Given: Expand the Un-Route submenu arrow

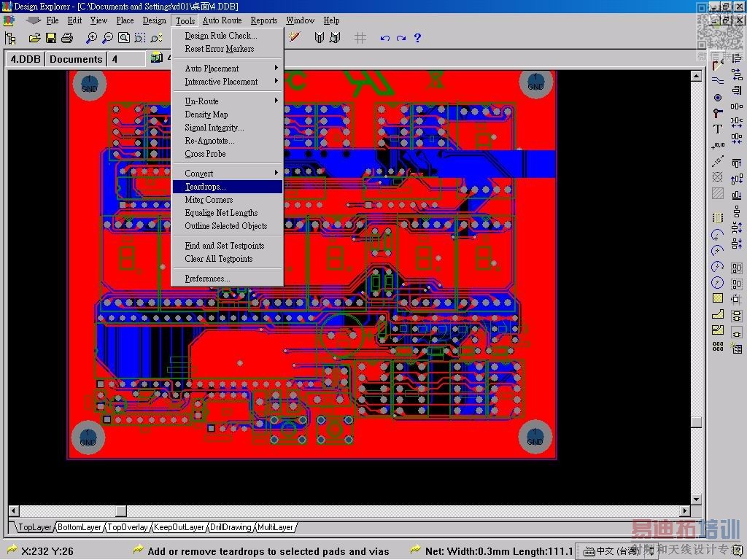Looking at the screenshot, I should [276, 101].
